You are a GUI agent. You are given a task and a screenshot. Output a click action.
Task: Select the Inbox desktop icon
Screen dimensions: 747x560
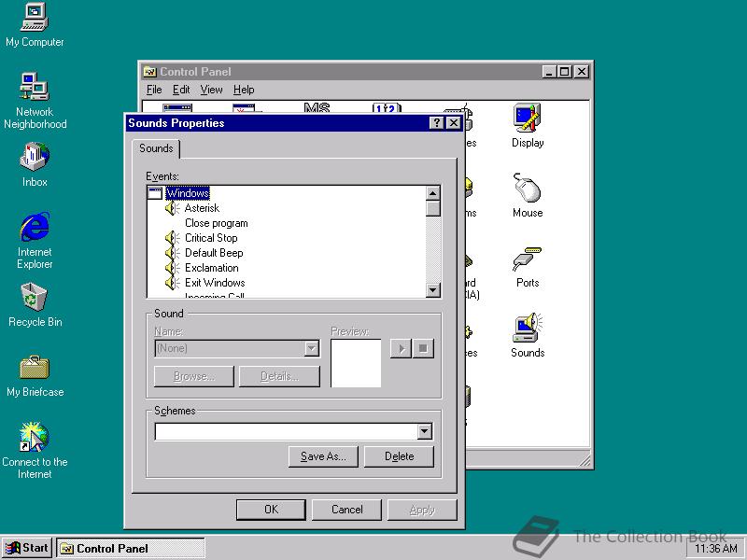click(35, 164)
